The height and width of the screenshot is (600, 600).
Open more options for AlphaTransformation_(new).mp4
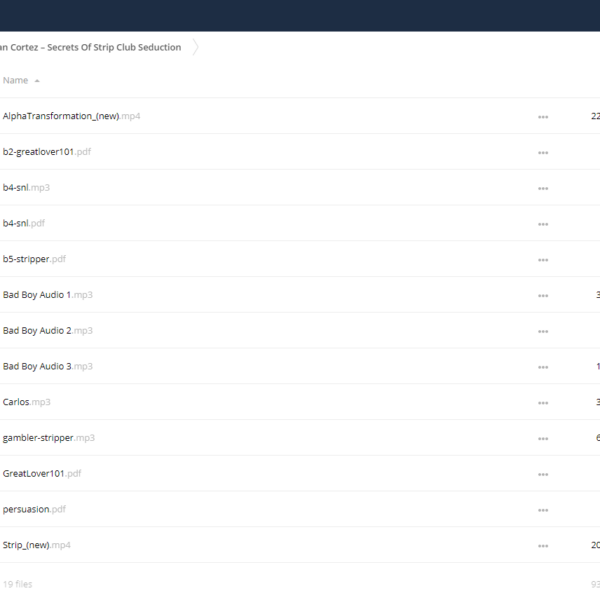coord(543,117)
